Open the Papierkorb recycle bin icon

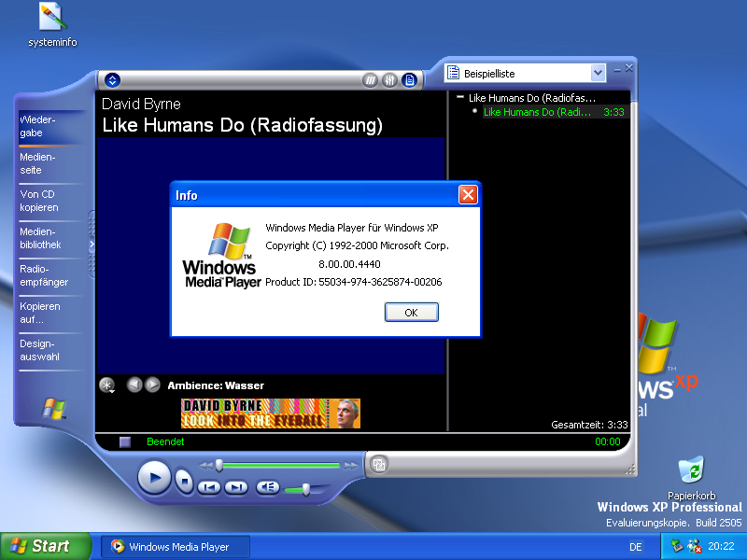coord(691,478)
